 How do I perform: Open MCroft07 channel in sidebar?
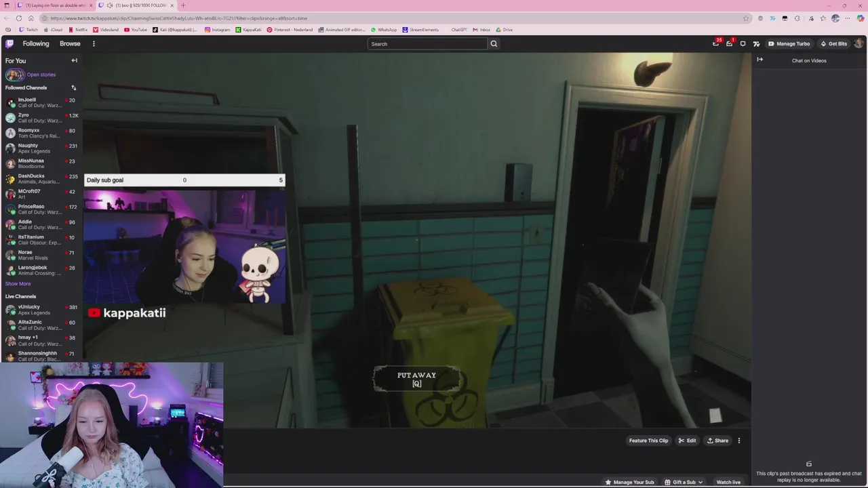click(x=41, y=194)
